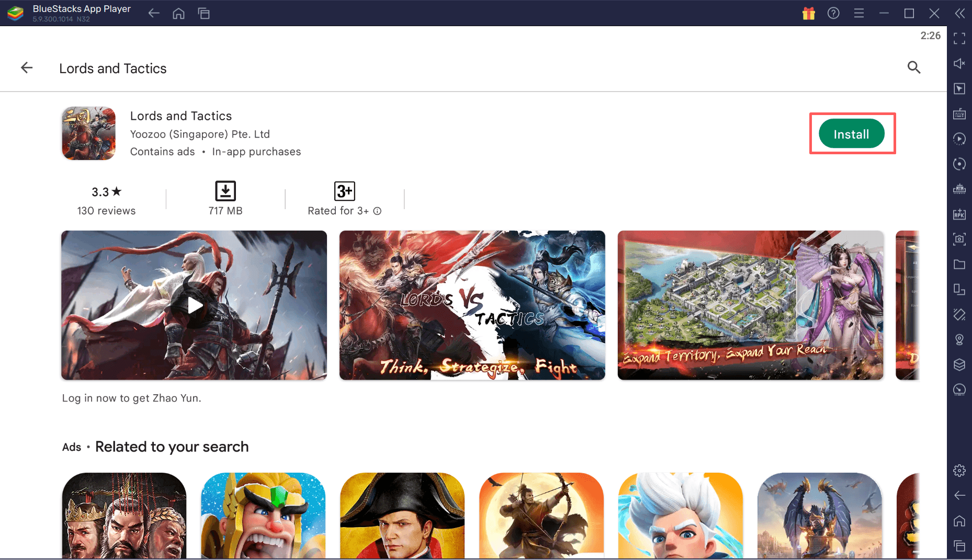Screen dimensions: 972x560
Task: Click the Install APK sidebar icon
Action: (x=959, y=214)
